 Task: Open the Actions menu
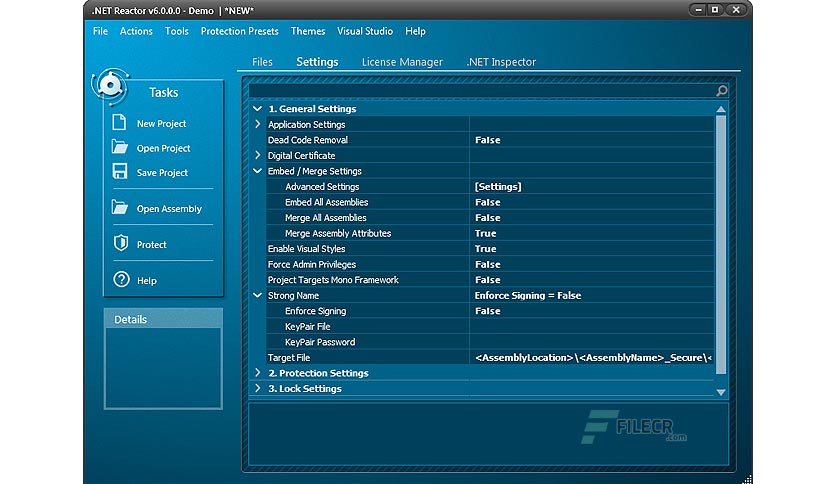pos(136,31)
